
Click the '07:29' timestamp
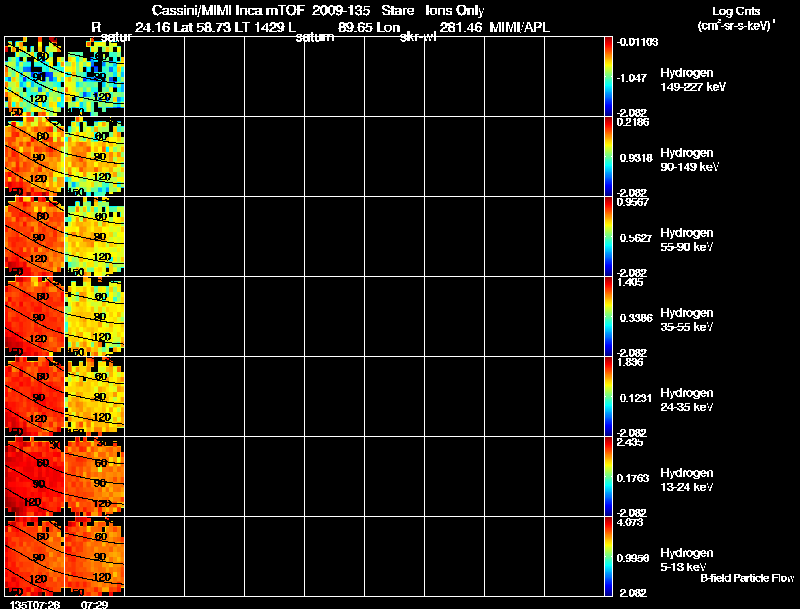pyautogui.click(x=94, y=604)
